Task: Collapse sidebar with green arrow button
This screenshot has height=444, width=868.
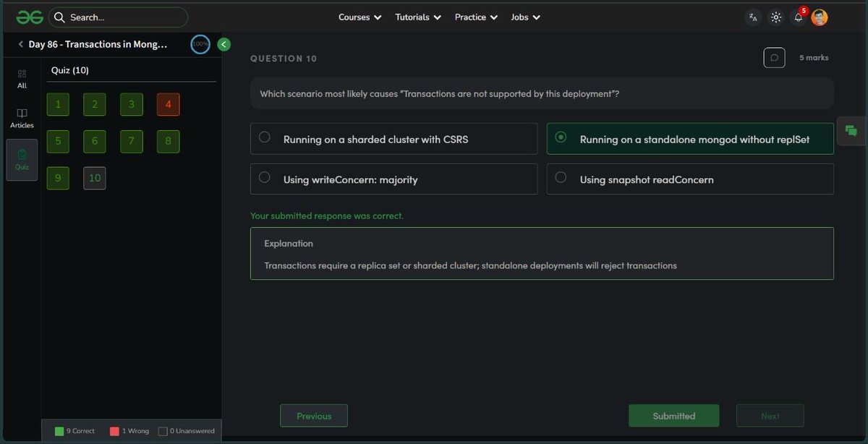Action: pyautogui.click(x=224, y=44)
